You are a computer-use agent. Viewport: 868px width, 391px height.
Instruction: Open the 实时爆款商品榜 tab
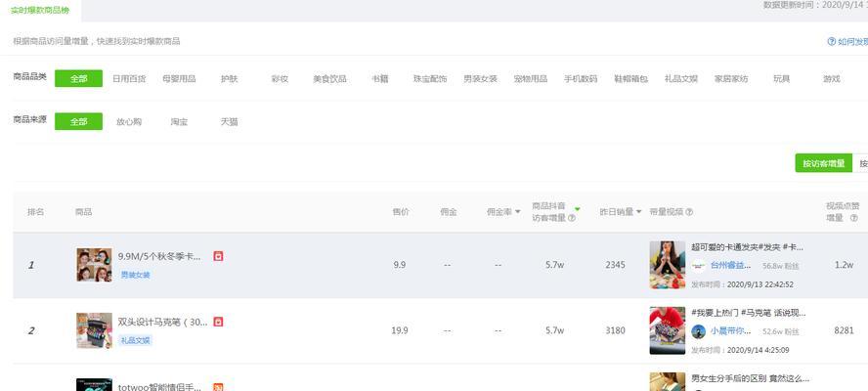point(40,11)
